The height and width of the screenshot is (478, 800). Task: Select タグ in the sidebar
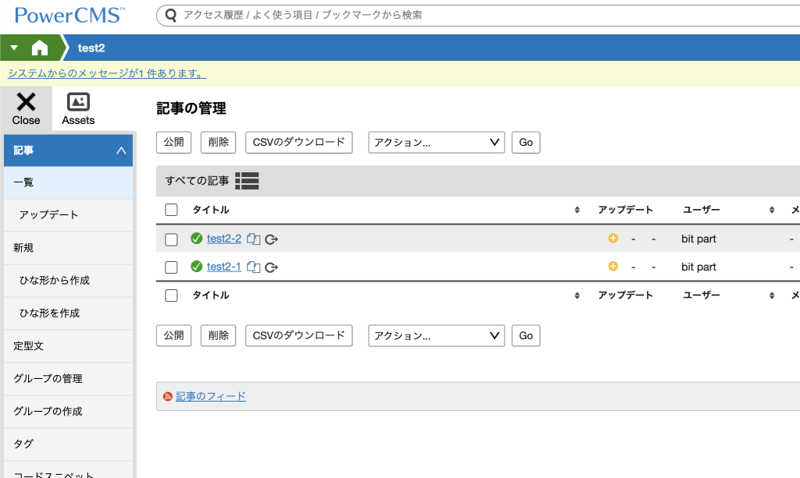(x=68, y=443)
